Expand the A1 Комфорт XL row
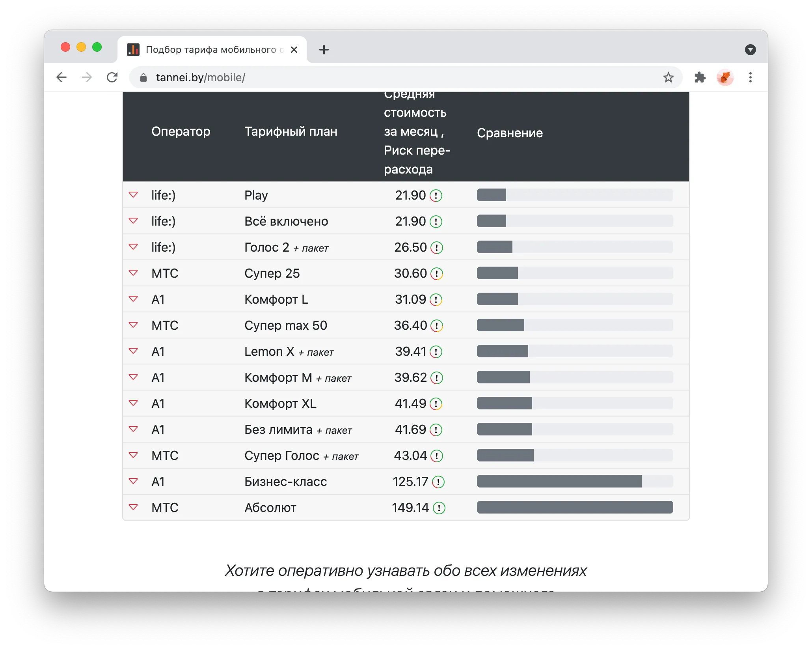The image size is (812, 650). [133, 403]
